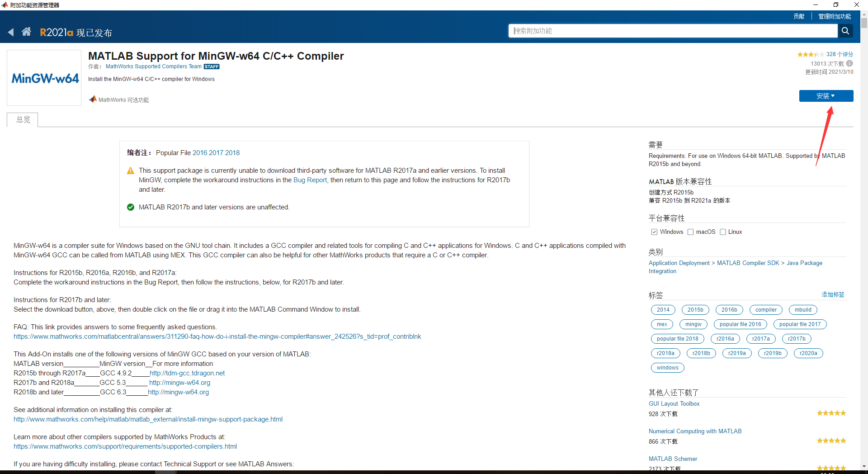Screen dimensions: 868x474
Task: Open the Bug Report link
Action: [x=310, y=180]
